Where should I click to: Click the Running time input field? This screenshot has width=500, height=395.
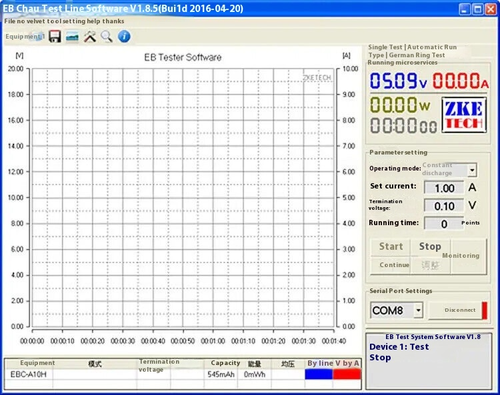pyautogui.click(x=444, y=224)
